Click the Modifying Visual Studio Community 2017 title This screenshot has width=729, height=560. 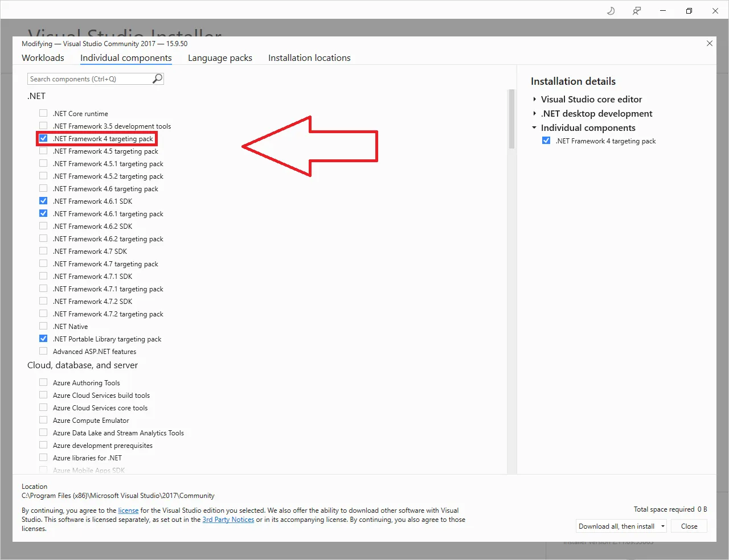(104, 44)
